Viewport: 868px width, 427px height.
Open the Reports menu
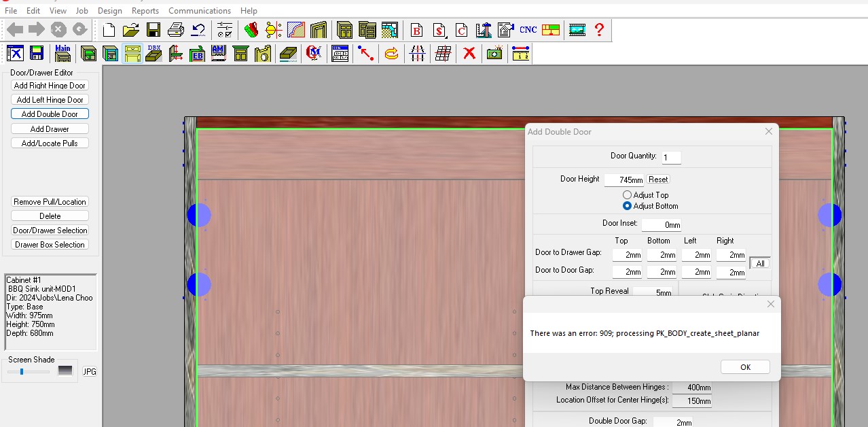[145, 11]
